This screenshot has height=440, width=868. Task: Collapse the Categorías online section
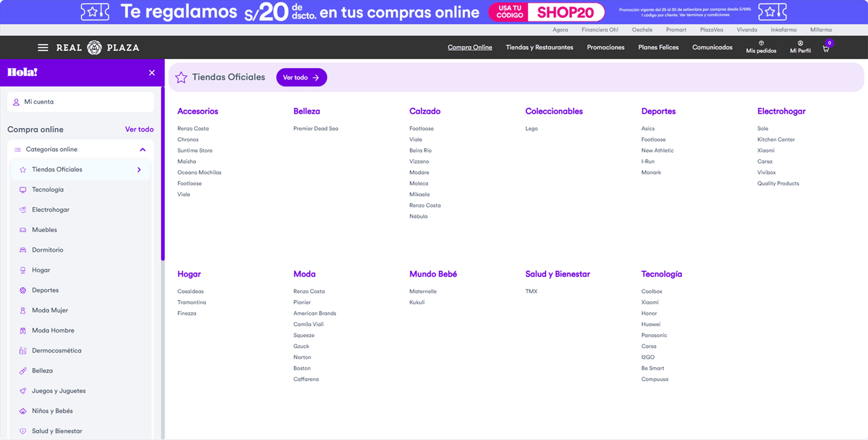(x=143, y=149)
